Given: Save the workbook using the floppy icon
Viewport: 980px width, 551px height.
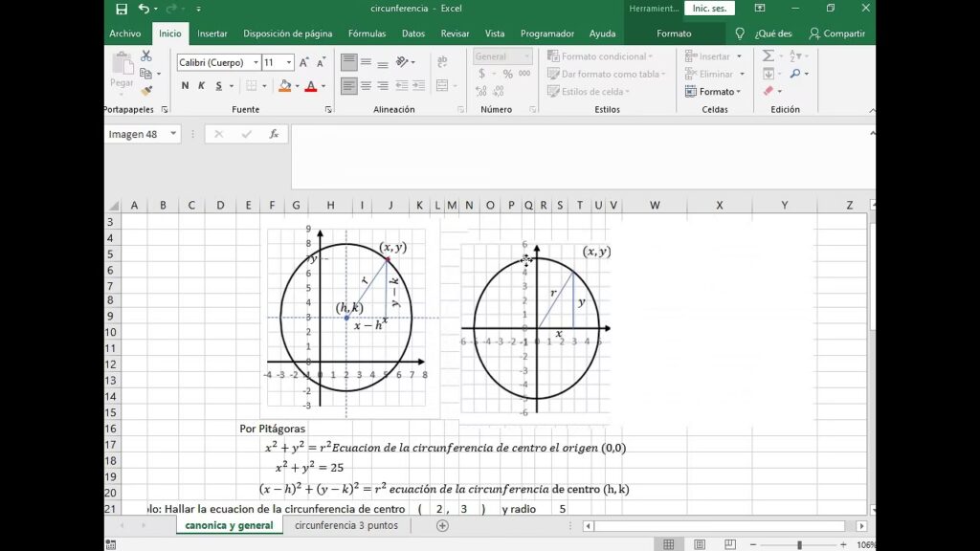Looking at the screenshot, I should coord(122,9).
